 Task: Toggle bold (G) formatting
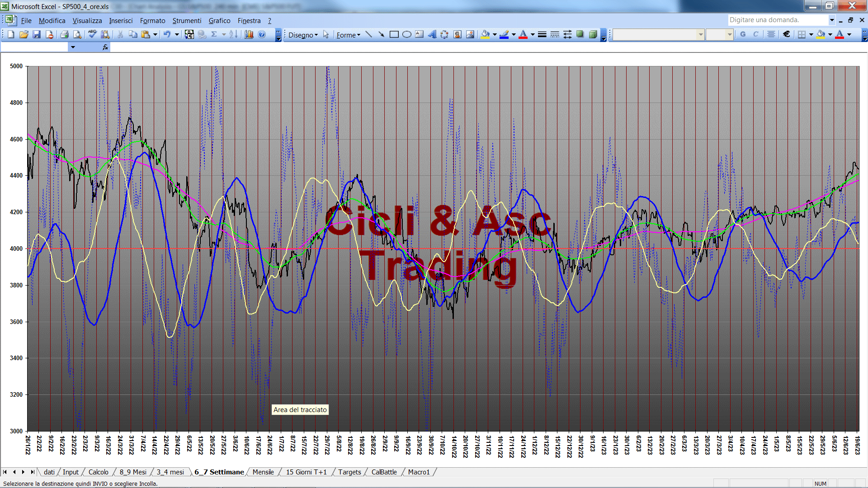point(743,34)
